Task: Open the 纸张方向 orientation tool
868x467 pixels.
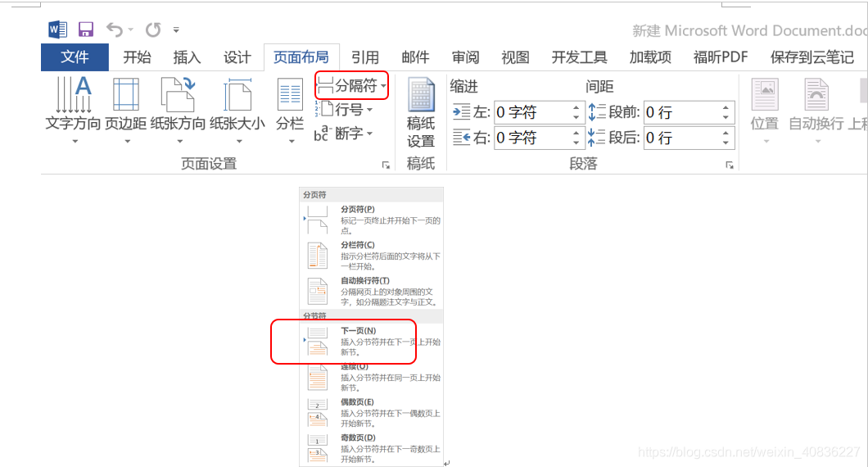Action: pyautogui.click(x=179, y=111)
